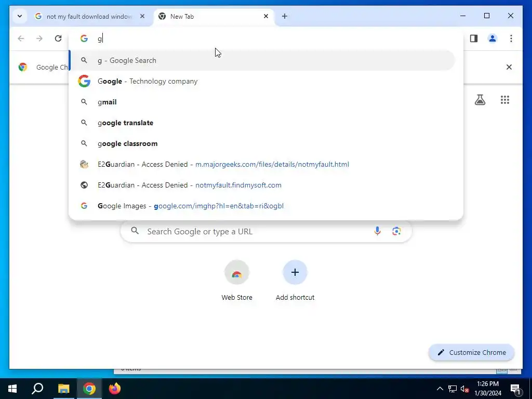Open the Google apps grid
Image resolution: width=532 pixels, height=399 pixels.
point(505,100)
